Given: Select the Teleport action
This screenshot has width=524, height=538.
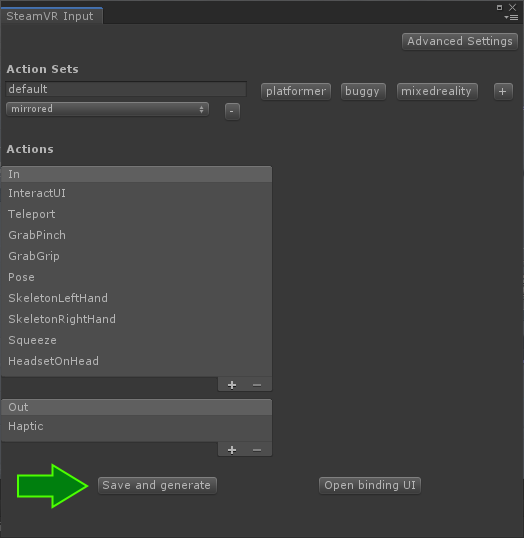Looking at the screenshot, I should (137, 214).
